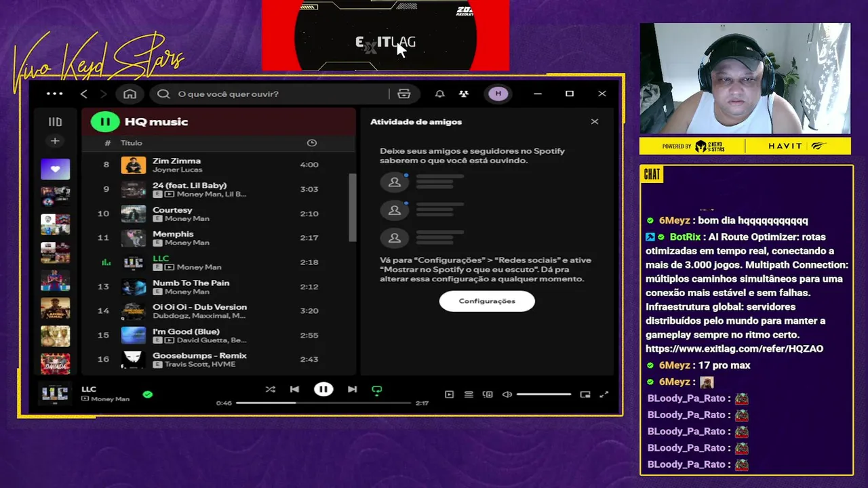Click the Configurações button
868x488 pixels.
pyautogui.click(x=487, y=301)
